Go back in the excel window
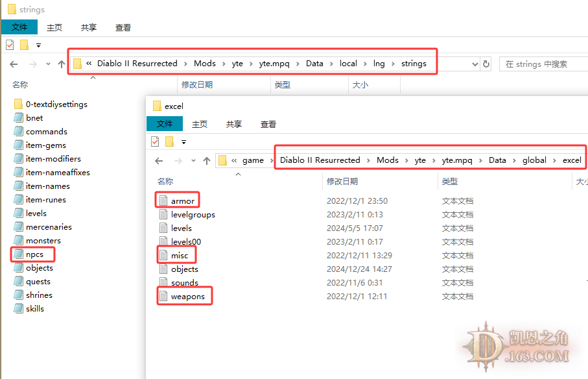This screenshot has height=379, width=588. coord(159,161)
